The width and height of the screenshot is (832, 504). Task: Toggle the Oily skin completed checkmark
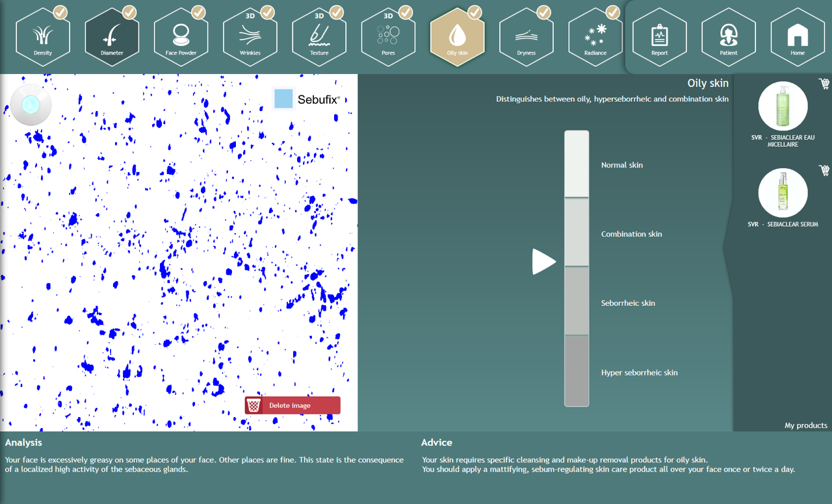click(x=474, y=12)
